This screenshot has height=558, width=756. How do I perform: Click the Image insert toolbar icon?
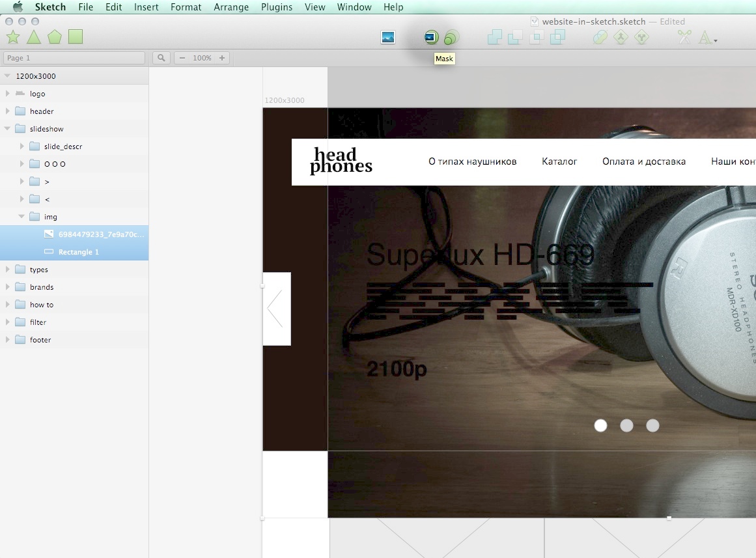coord(388,37)
